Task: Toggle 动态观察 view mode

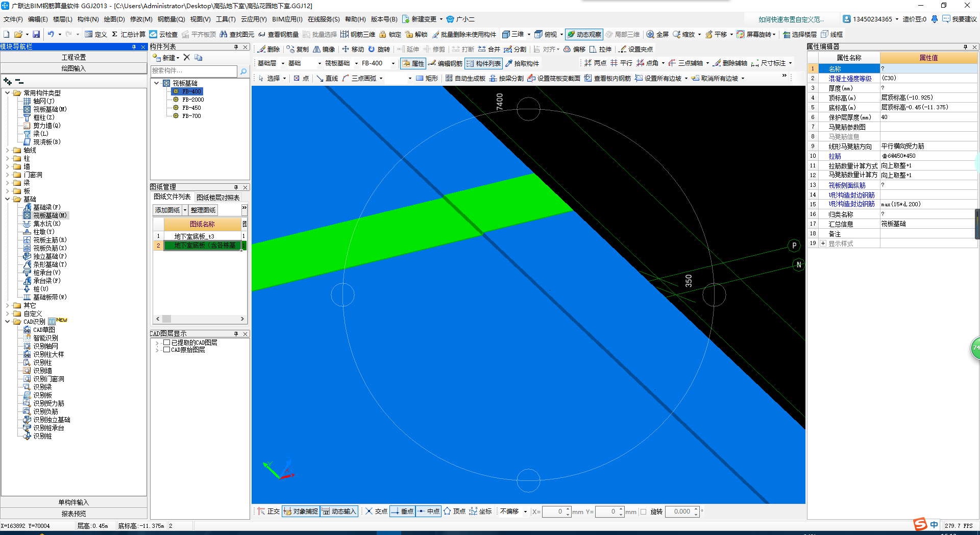Action: 584,34
